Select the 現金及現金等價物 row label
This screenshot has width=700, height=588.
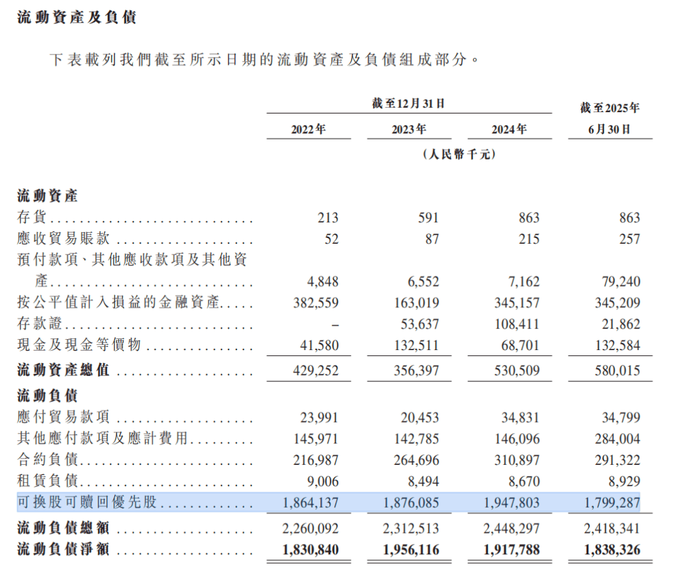(x=78, y=346)
